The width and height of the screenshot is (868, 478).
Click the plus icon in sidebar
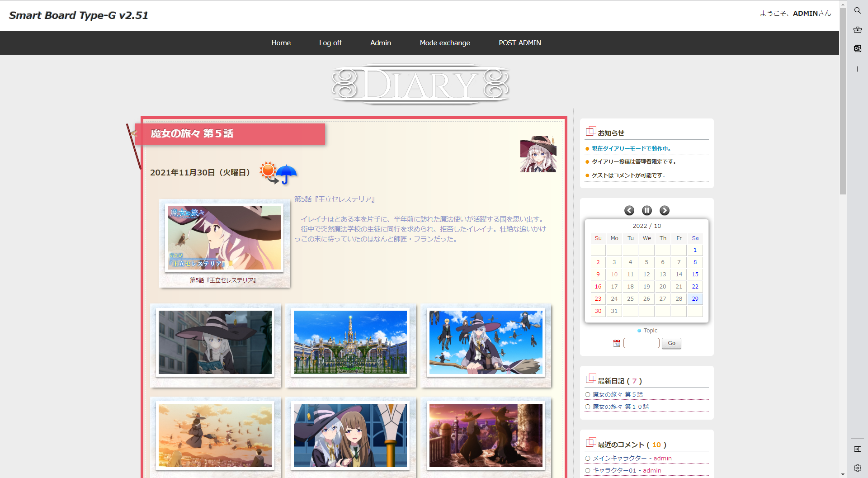point(857,69)
